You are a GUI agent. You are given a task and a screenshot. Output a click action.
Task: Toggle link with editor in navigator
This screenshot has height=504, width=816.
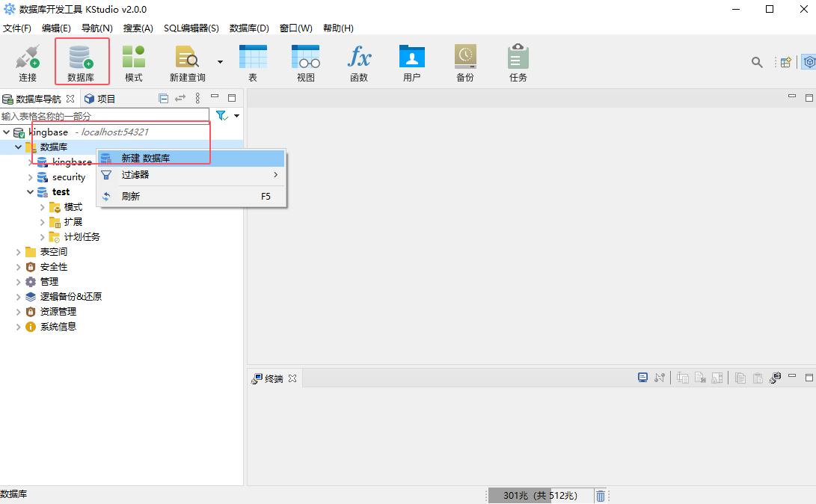click(180, 99)
